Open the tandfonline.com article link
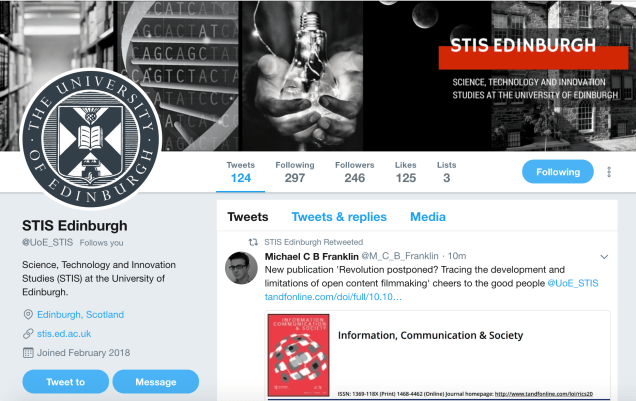 (333, 297)
